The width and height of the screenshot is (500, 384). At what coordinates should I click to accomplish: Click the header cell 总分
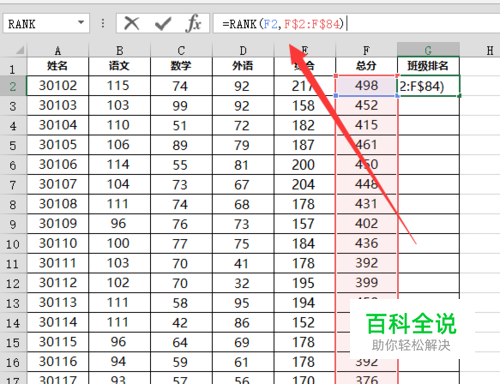[x=366, y=66]
